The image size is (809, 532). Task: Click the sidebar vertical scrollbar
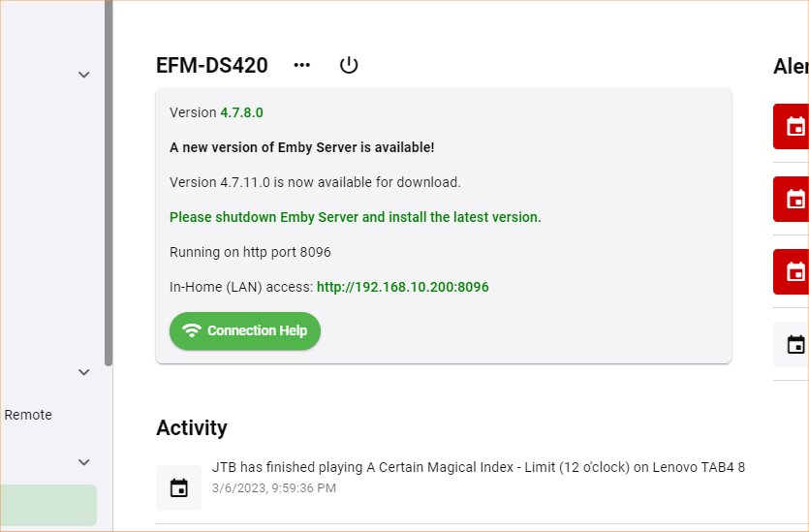109,184
